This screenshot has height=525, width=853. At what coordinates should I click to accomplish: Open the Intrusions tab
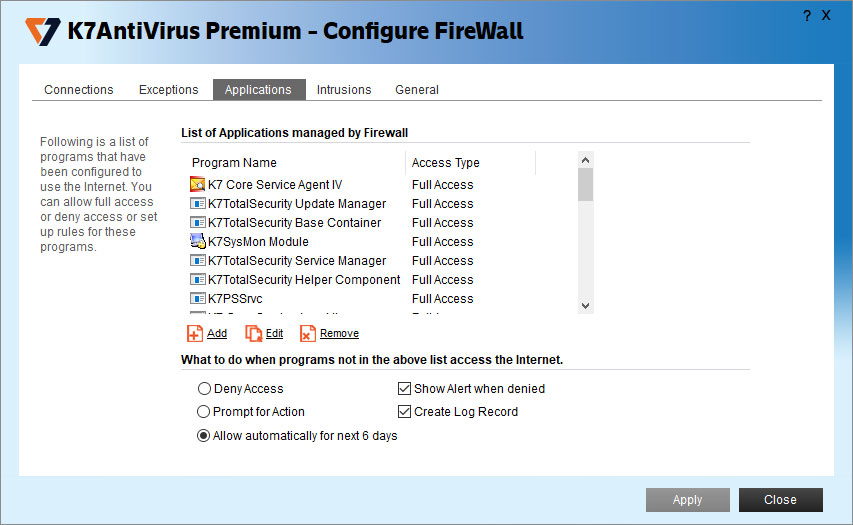point(344,90)
